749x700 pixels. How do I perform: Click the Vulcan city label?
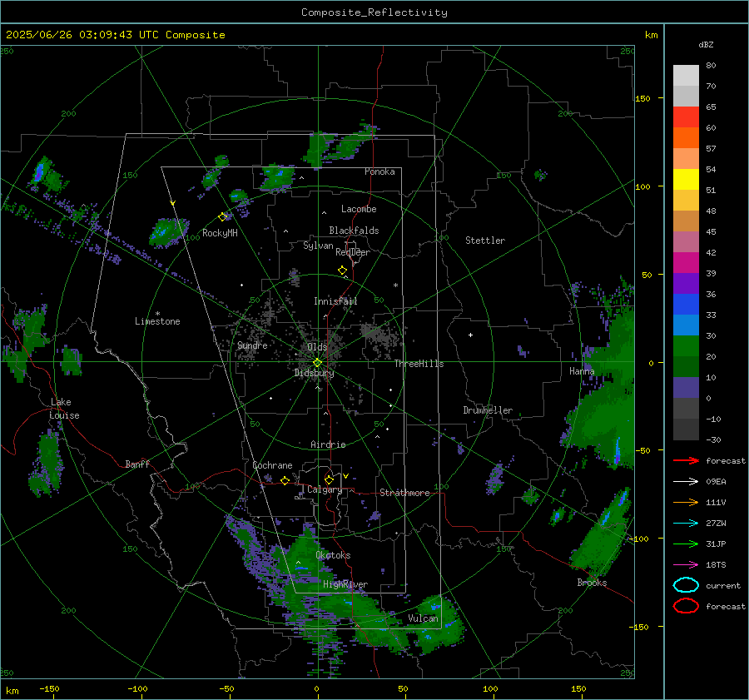pyautogui.click(x=423, y=618)
